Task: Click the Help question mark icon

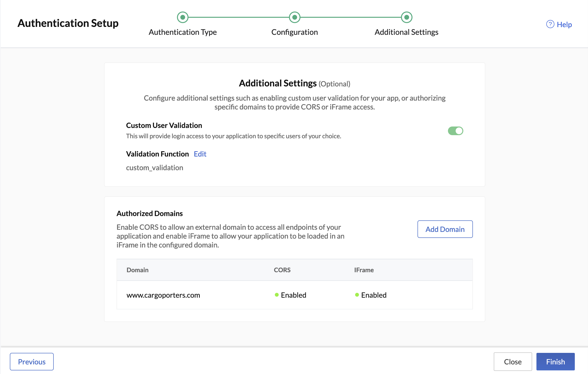Action: [550, 24]
